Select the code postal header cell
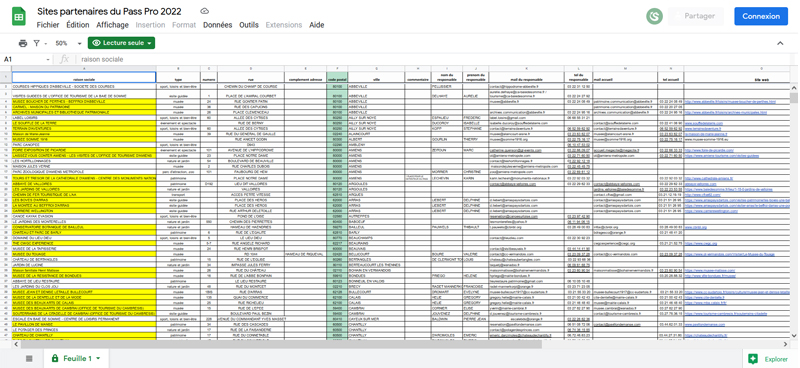This screenshot has width=800, height=368. click(x=337, y=78)
